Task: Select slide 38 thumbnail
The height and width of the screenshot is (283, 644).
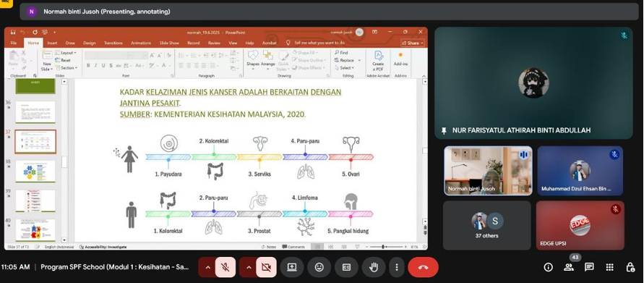Action: pos(35,172)
